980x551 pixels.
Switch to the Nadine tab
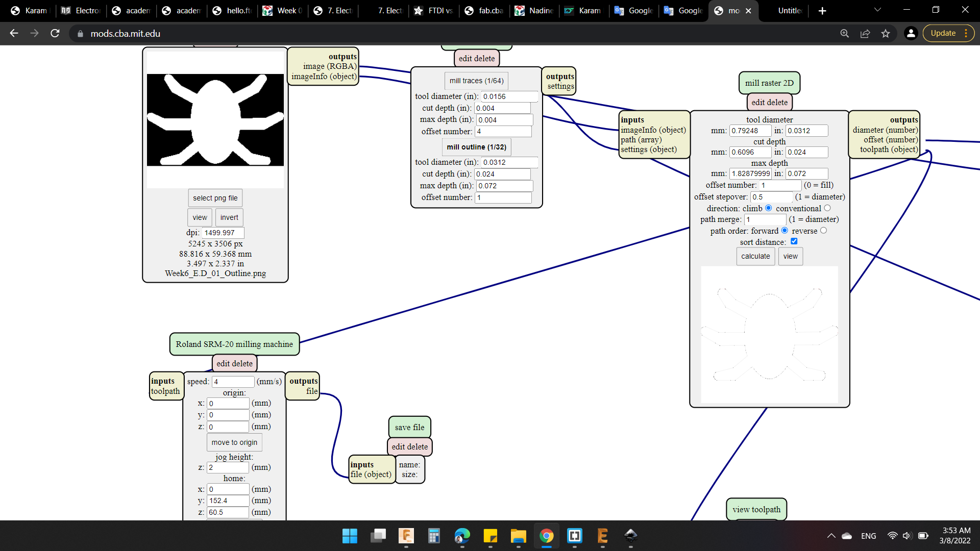(535, 11)
